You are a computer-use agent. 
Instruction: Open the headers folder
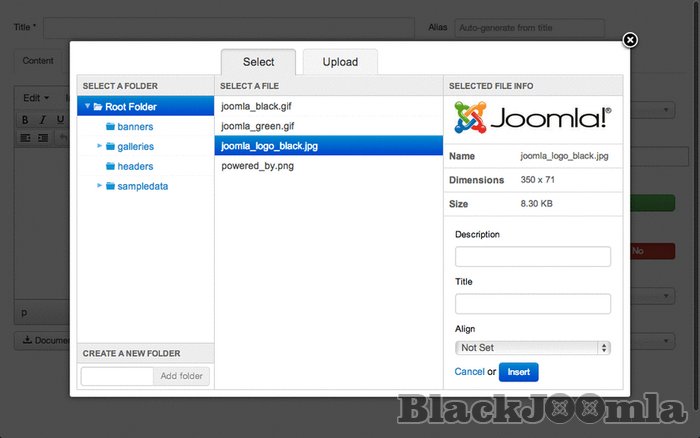point(135,166)
